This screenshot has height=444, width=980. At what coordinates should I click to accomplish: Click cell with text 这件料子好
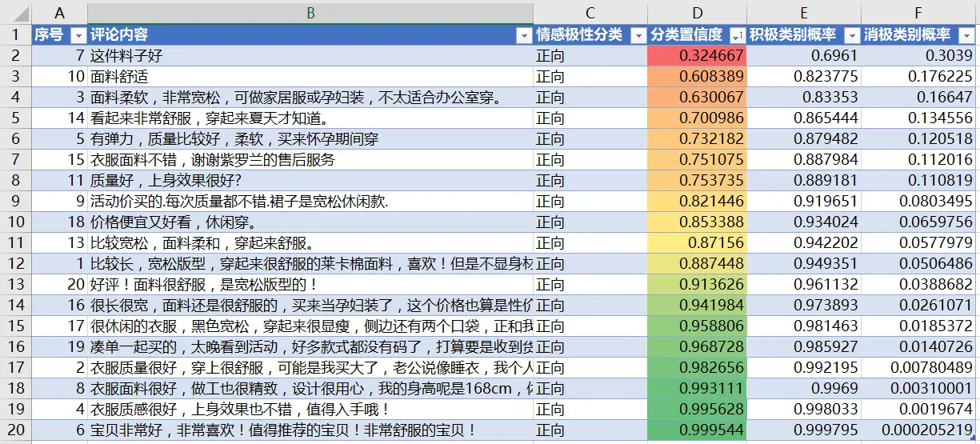click(x=310, y=56)
